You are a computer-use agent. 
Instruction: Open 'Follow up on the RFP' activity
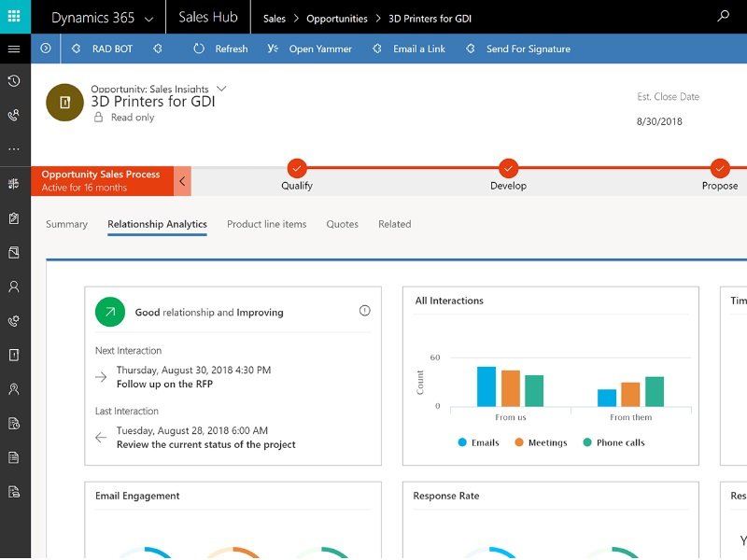click(164, 384)
